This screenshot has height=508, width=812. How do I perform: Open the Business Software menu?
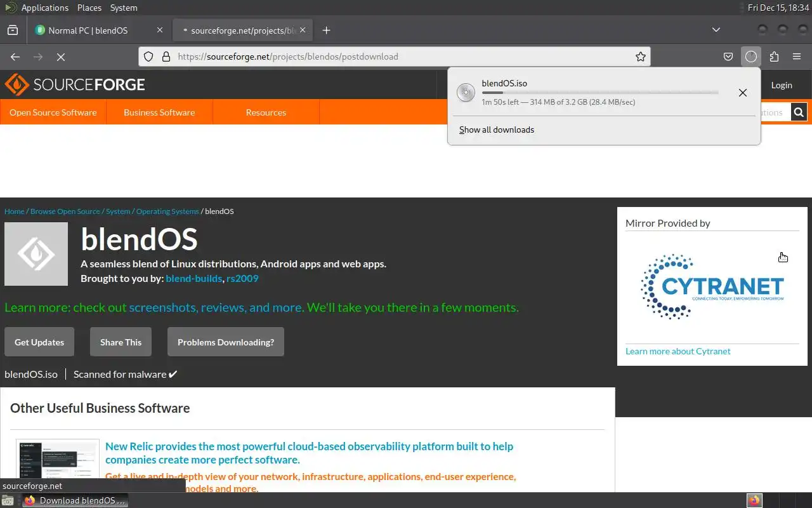(x=159, y=112)
